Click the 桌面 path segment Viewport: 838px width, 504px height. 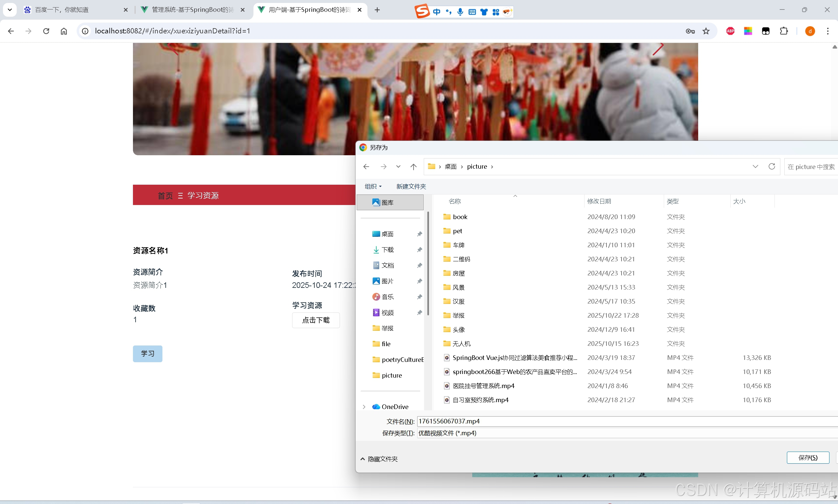[x=451, y=167]
